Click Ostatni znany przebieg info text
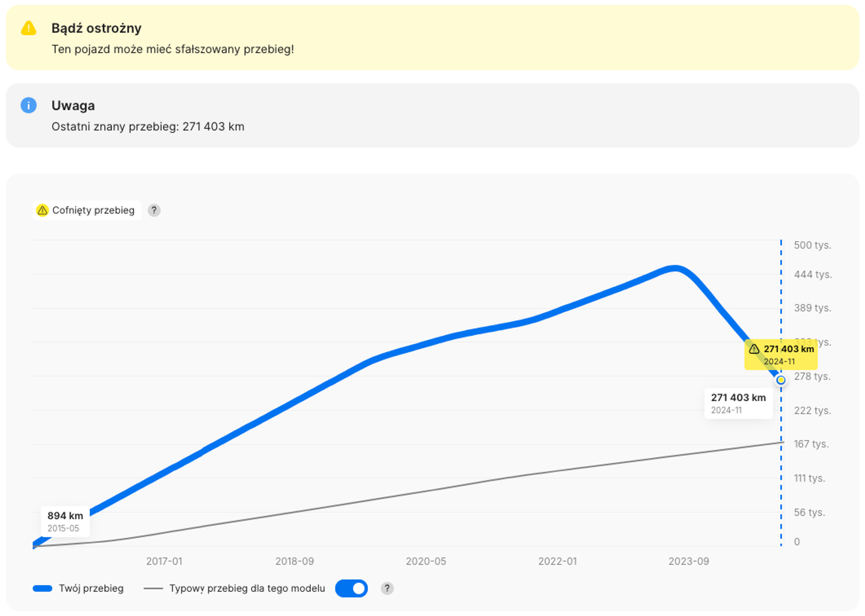Screen dimensions: 865x616 point(148,126)
